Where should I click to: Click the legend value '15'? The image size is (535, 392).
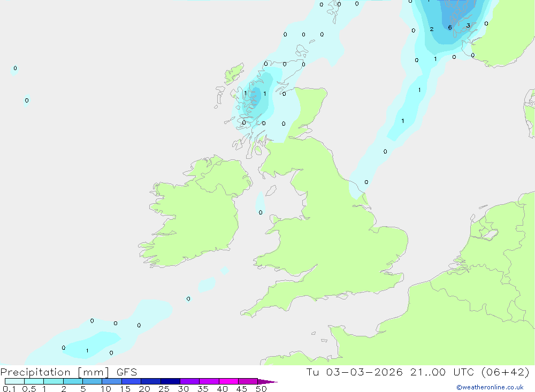tap(125, 389)
